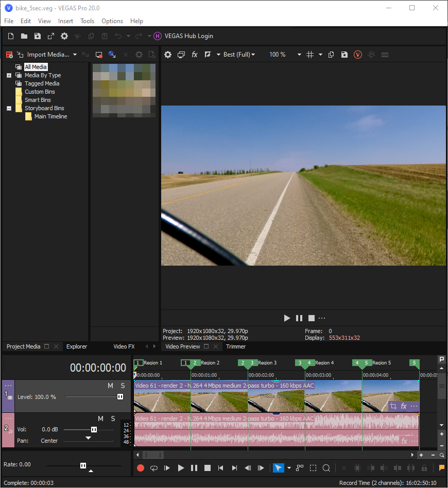The image size is (448, 488).
Task: Click the Save project icon in the main toolbar
Action: coord(38,36)
